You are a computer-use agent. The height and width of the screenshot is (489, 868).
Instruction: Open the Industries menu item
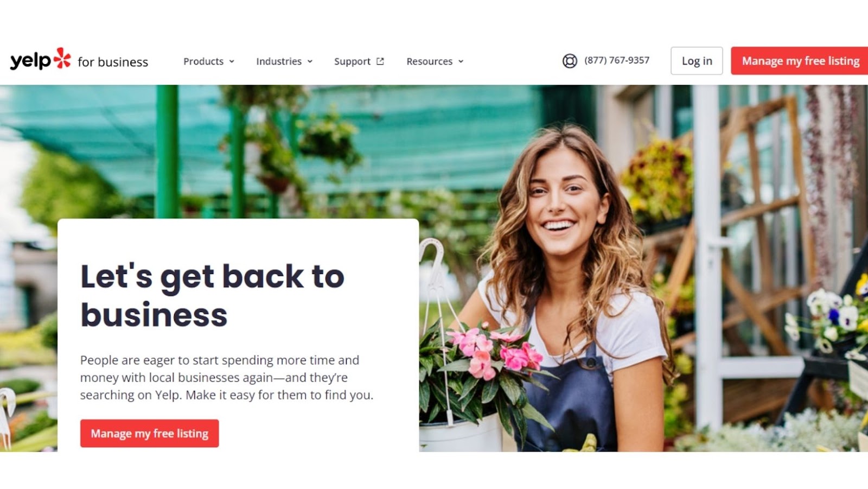point(279,61)
